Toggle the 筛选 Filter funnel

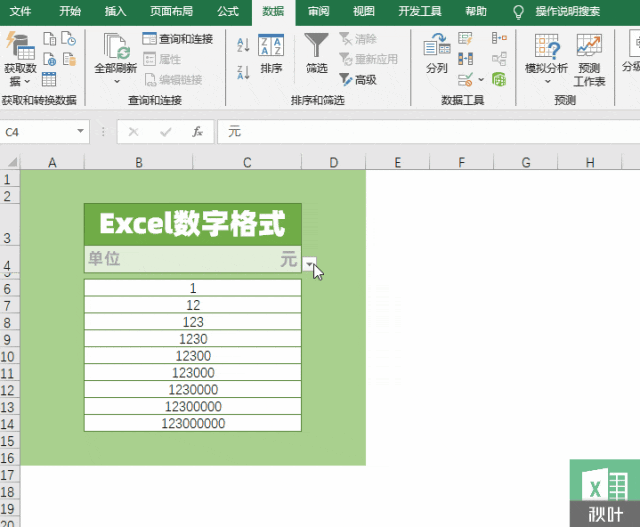click(316, 53)
